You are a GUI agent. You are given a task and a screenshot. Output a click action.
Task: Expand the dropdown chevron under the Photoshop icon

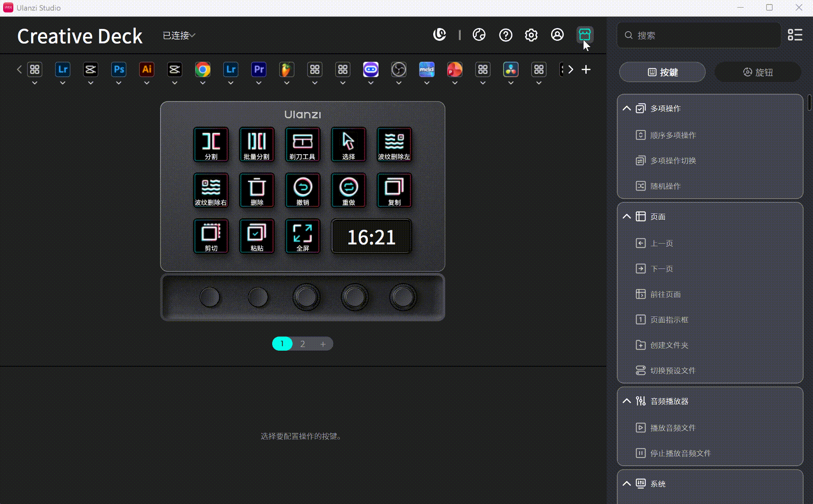118,83
